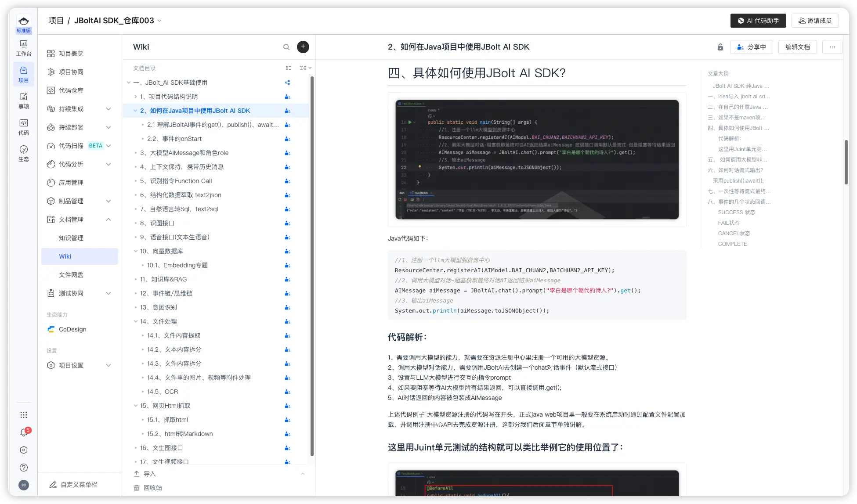
Task: Expand the 1、项目代码结构说明 tree node
Action: pyautogui.click(x=136, y=97)
